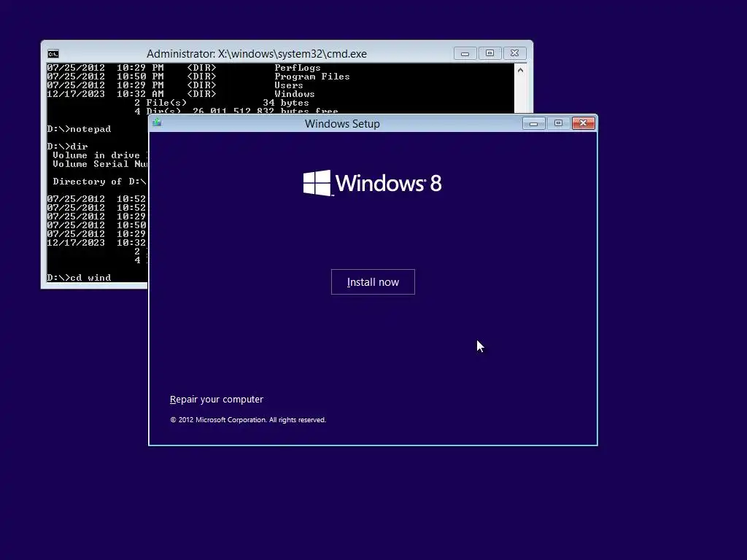The height and width of the screenshot is (560, 747).
Task: Click the Microsoft copyright notice text
Action: (x=248, y=419)
